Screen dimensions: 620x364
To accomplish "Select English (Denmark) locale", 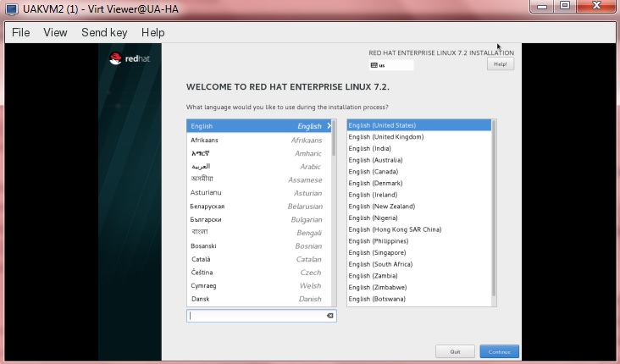I will point(419,183).
